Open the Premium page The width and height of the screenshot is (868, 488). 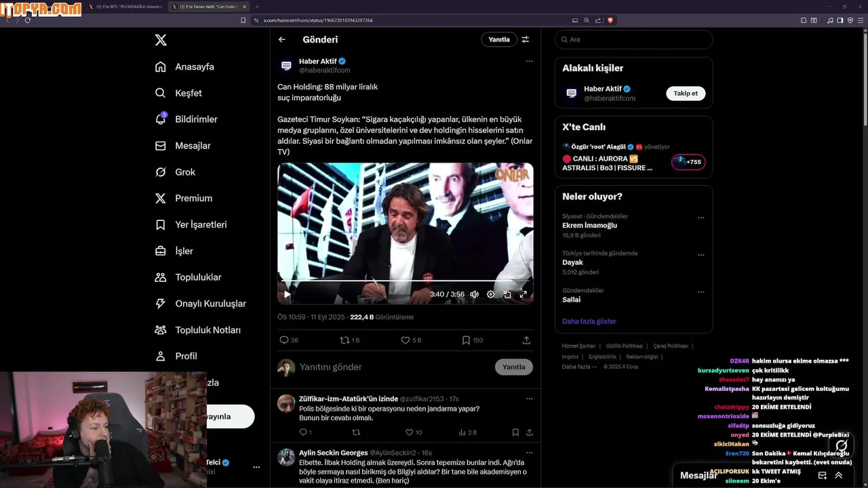[x=184, y=198]
